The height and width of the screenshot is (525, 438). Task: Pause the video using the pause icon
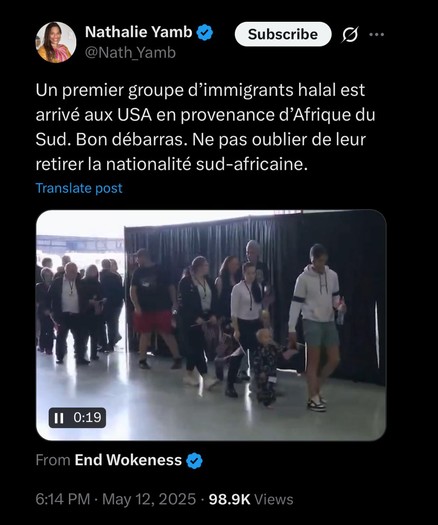click(59, 418)
